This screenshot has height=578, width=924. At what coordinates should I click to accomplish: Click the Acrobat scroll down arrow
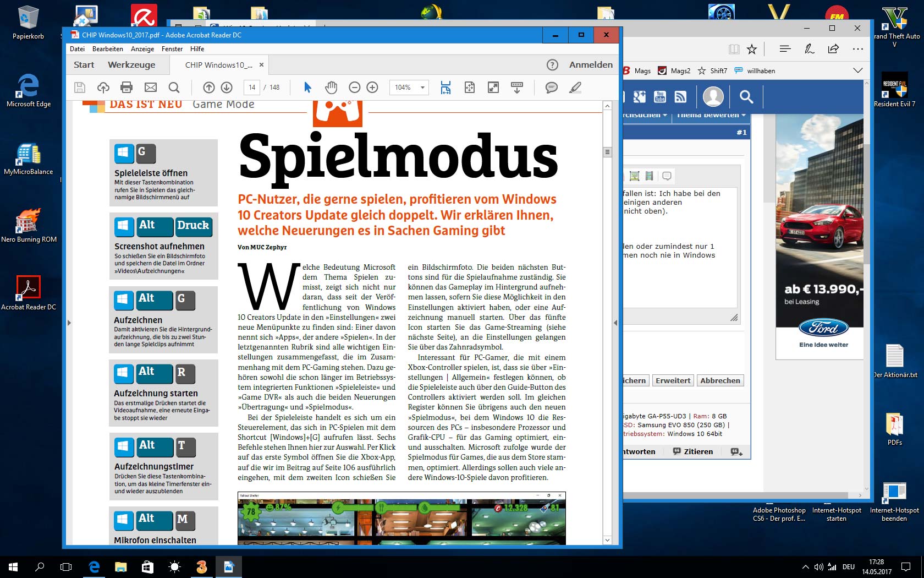[x=607, y=540]
